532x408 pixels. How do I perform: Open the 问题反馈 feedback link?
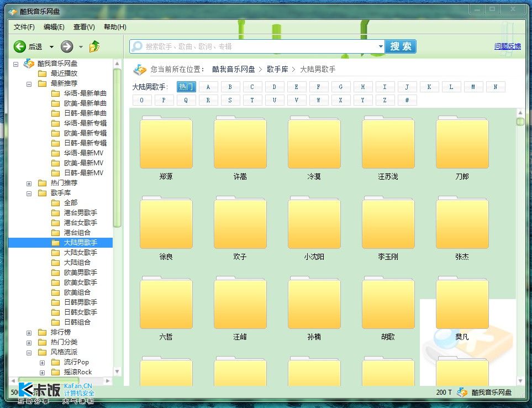[x=507, y=46]
